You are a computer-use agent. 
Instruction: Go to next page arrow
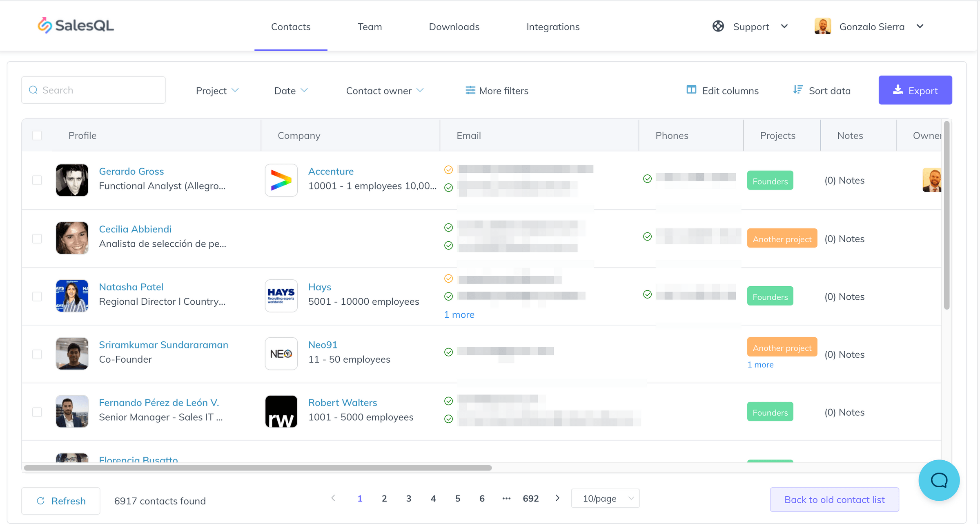point(557,498)
